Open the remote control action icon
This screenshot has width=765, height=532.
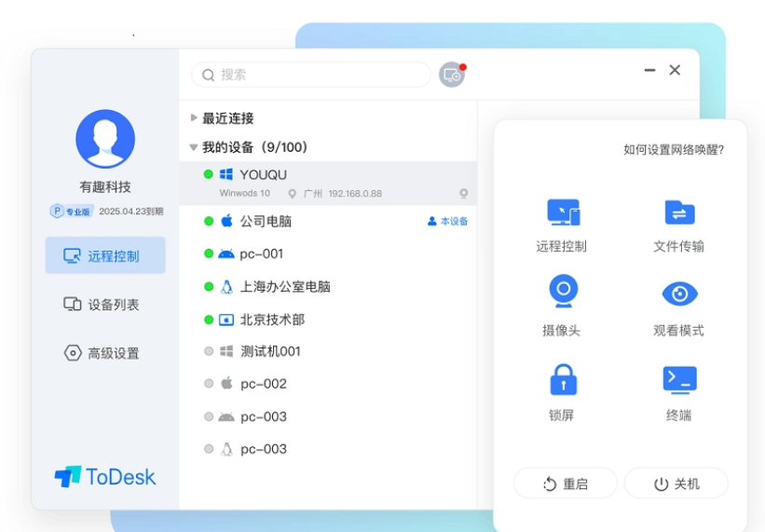coord(563,212)
